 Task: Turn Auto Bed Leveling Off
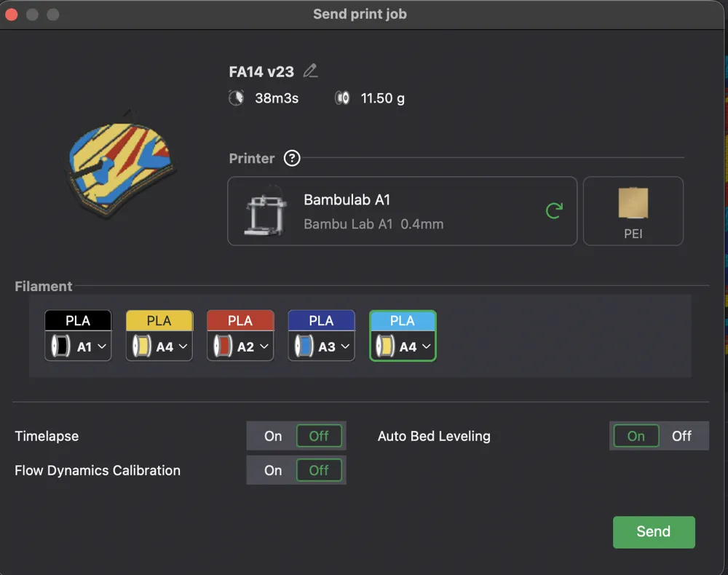[681, 436]
